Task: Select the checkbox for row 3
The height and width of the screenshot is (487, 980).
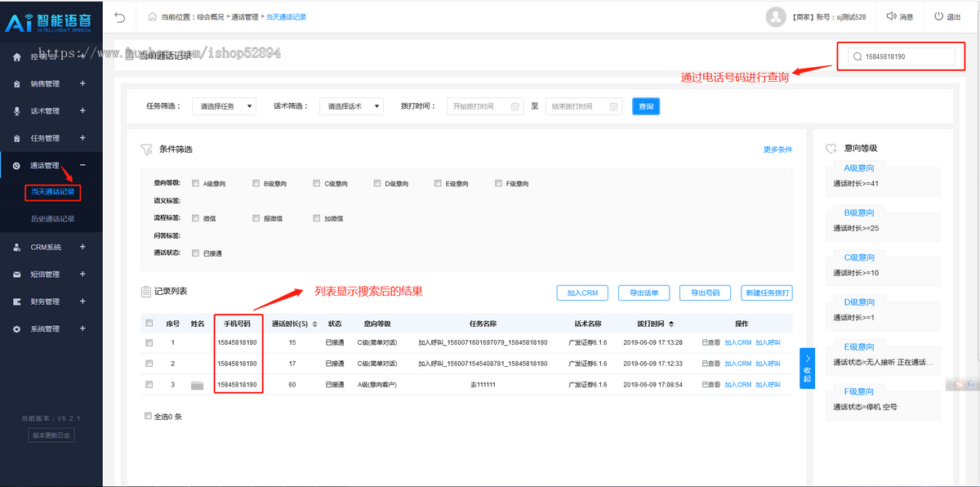Action: click(x=149, y=384)
